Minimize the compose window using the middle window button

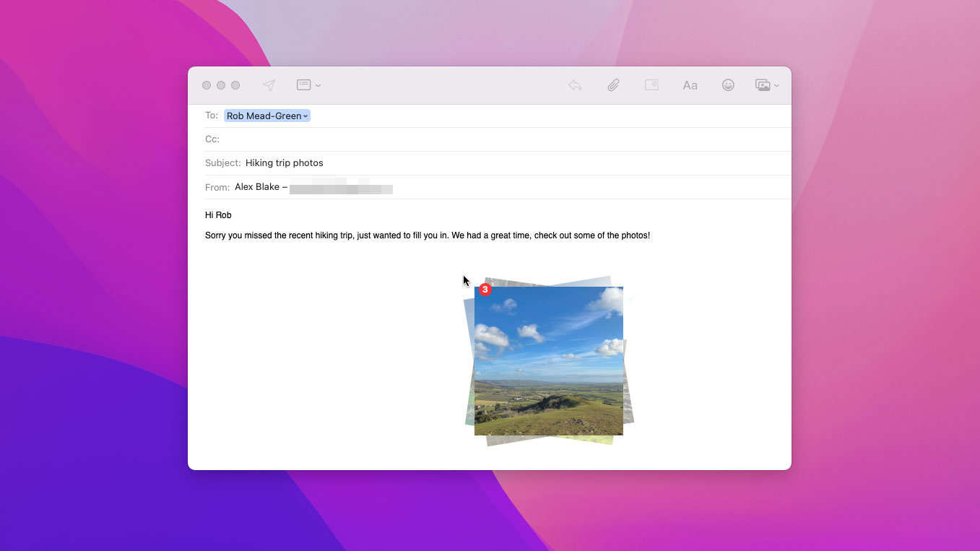pyautogui.click(x=221, y=85)
